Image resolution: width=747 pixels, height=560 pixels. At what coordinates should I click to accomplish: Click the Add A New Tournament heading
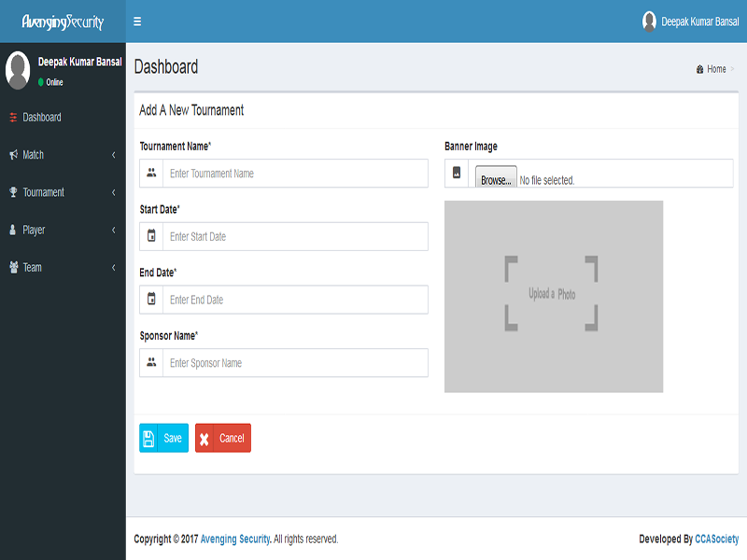[191, 110]
